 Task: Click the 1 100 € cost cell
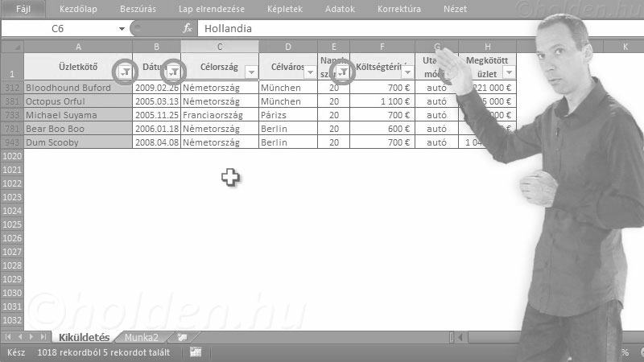(382, 101)
